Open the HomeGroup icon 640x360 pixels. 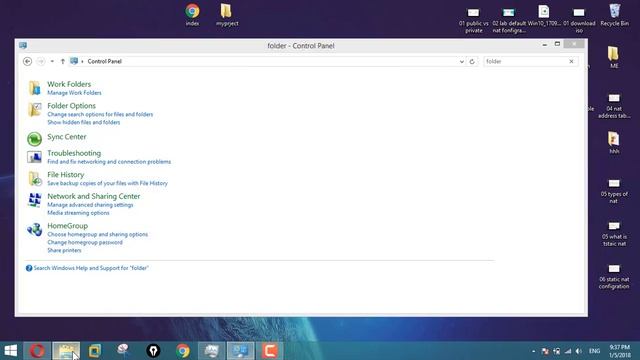click(34, 230)
